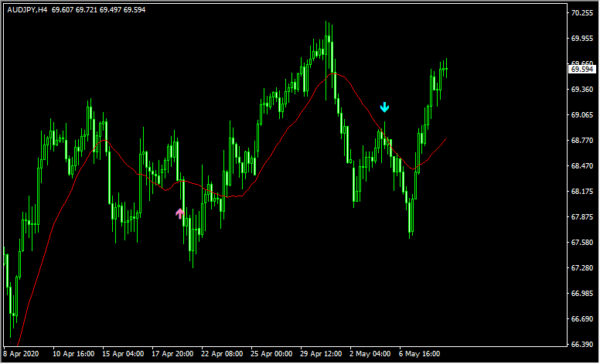Image resolution: width=600 pixels, height=364 pixels.
Task: Click the 67.580 price axis label
Action: pyautogui.click(x=582, y=243)
